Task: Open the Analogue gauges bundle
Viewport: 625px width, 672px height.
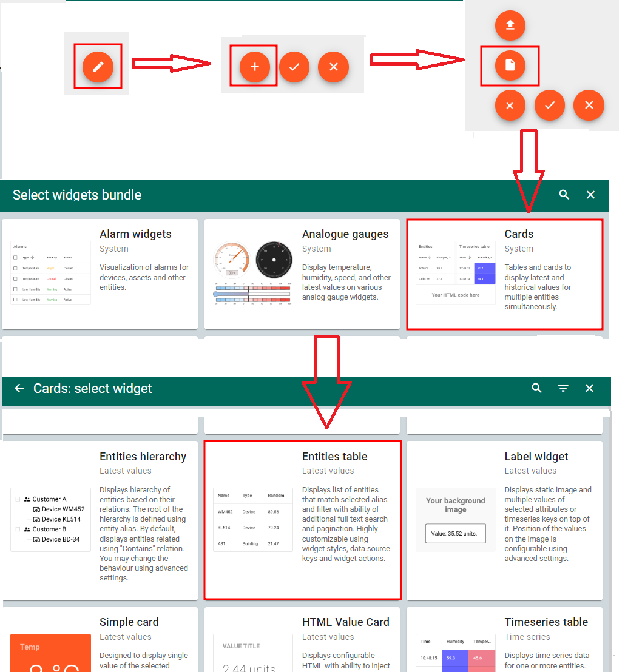Action: (302, 274)
